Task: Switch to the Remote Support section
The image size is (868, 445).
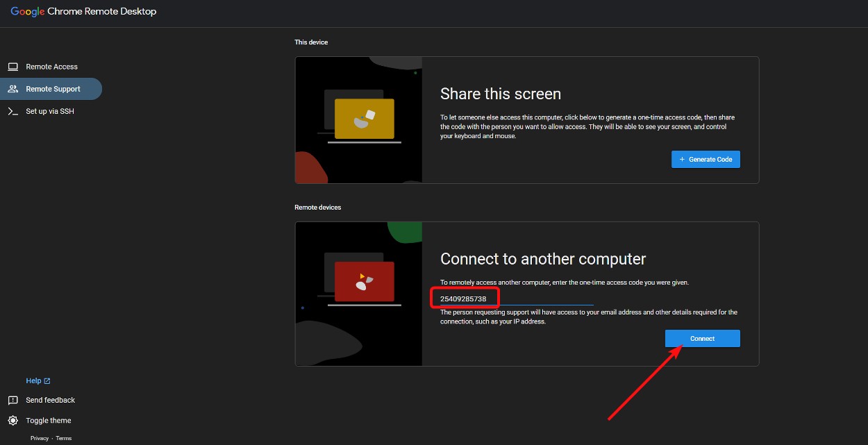Action: 54,89
